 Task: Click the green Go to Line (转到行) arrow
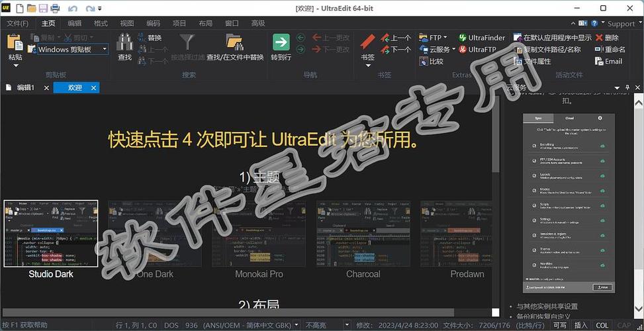pos(281,42)
